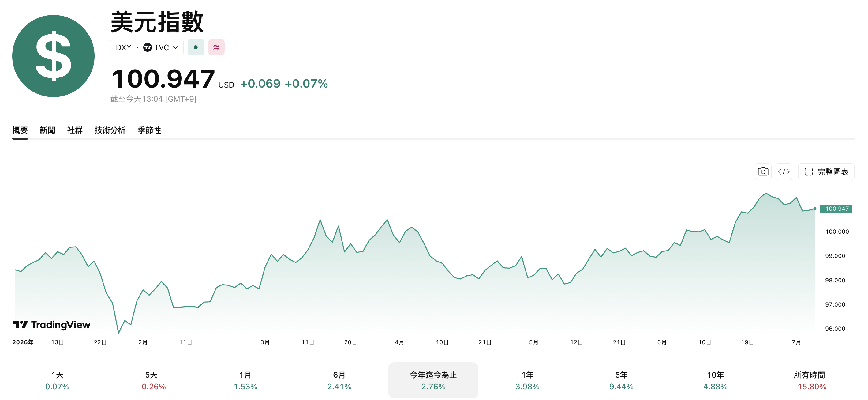Screen dimensions: 868x400
Task: Click the 100.000 price axis label
Action: tap(837, 232)
